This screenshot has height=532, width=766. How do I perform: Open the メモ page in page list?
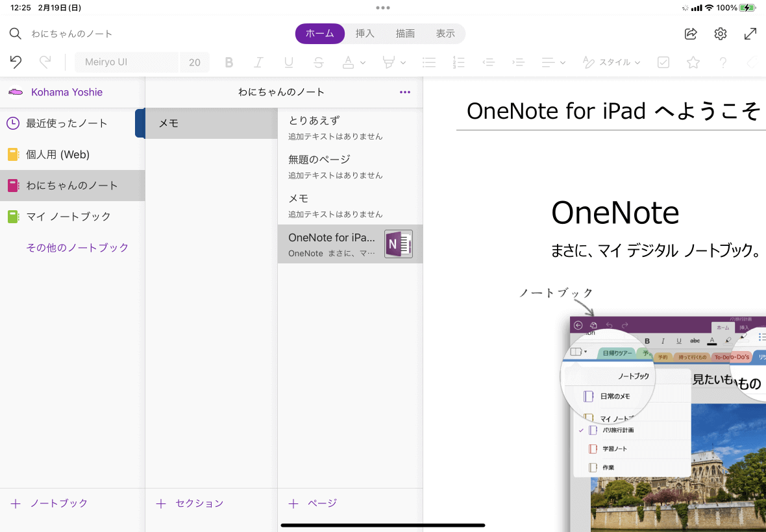tap(351, 206)
